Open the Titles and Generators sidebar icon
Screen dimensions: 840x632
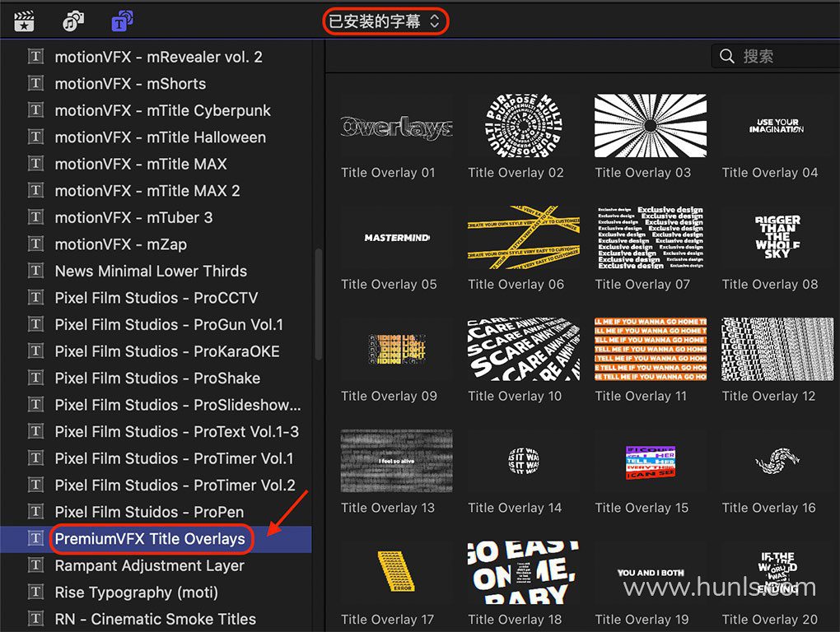click(x=122, y=21)
